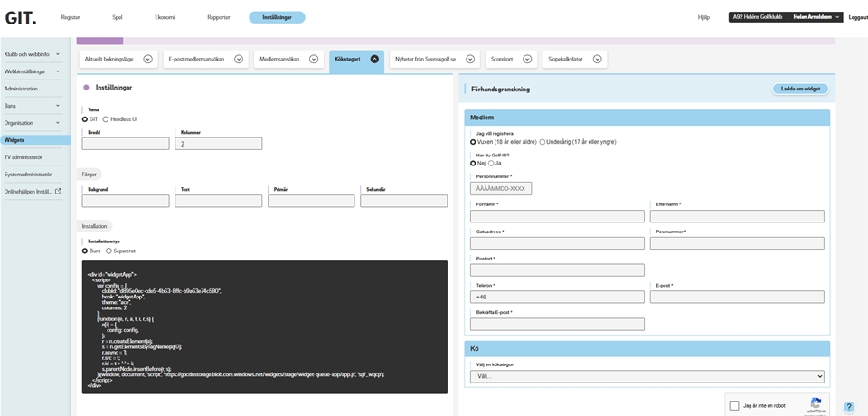Click chevron icon on E-post medlemsansökan

pos(239,59)
